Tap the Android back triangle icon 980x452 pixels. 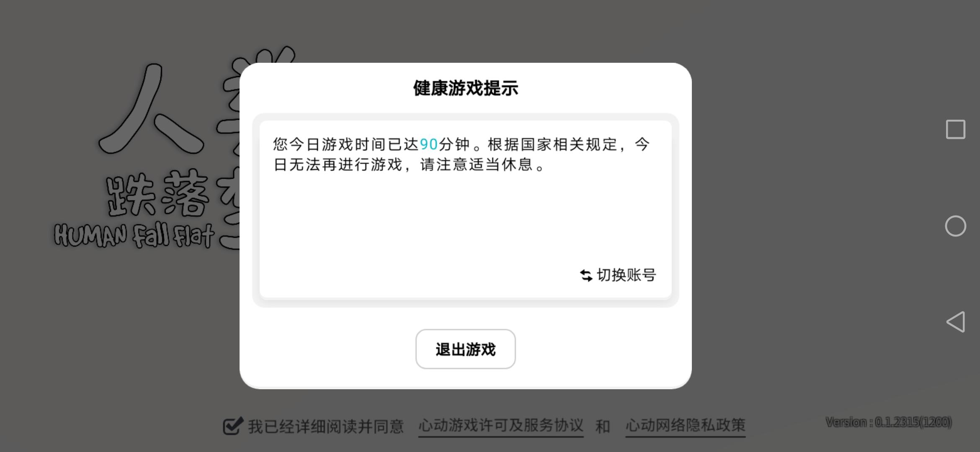coord(956,322)
